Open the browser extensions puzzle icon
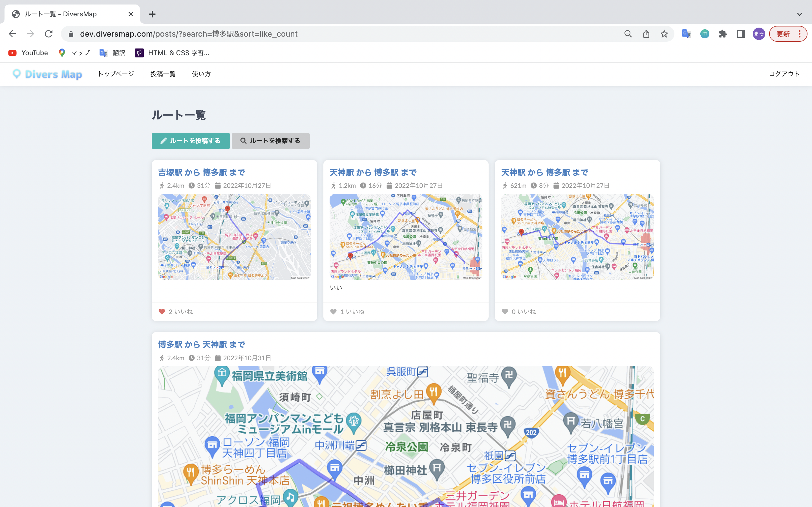Image resolution: width=812 pixels, height=507 pixels. (723, 34)
